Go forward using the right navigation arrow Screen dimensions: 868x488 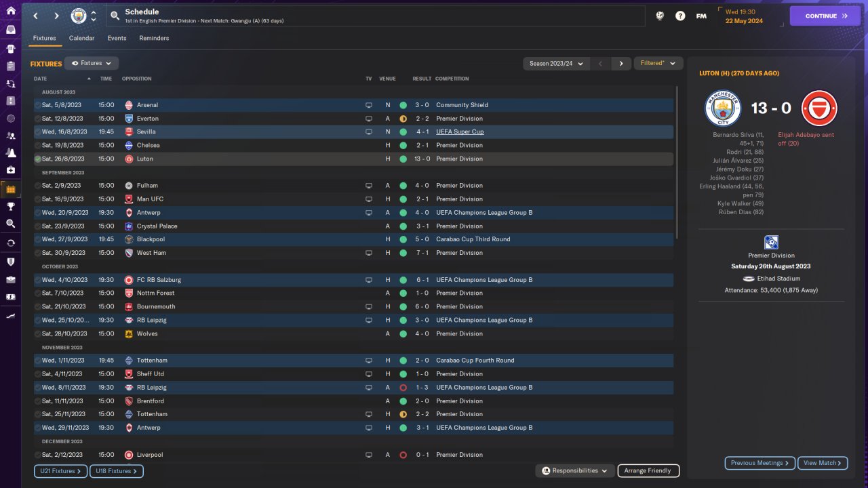click(56, 16)
